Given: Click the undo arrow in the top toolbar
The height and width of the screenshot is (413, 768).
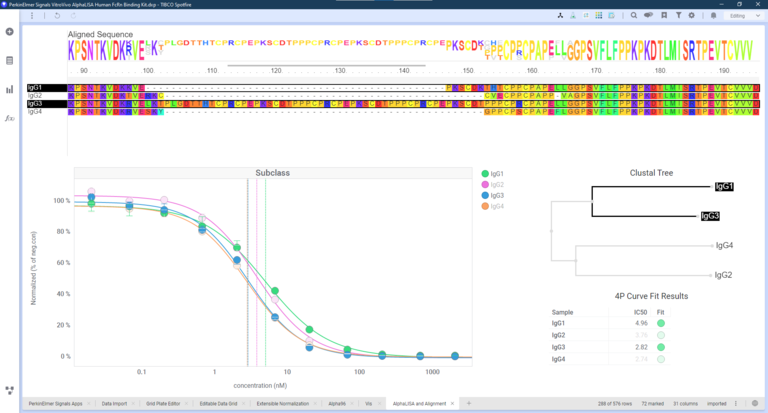Looking at the screenshot, I should coord(57,16).
